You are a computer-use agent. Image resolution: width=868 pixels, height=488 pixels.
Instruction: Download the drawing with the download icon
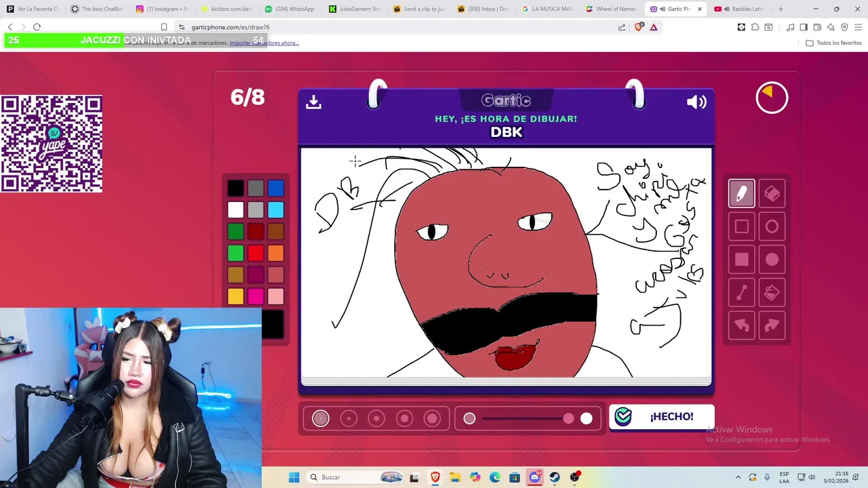click(313, 102)
